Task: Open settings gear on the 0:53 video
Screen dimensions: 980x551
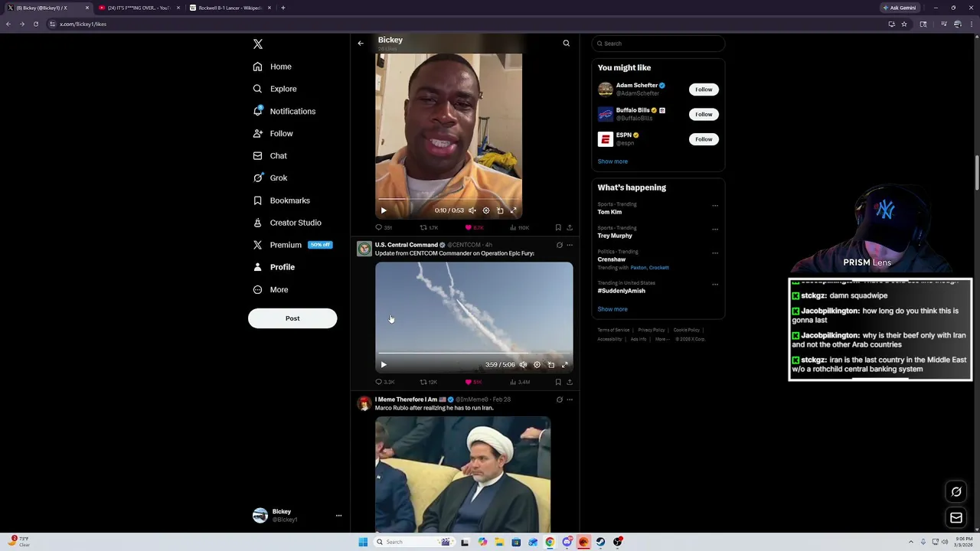Action: pos(486,210)
